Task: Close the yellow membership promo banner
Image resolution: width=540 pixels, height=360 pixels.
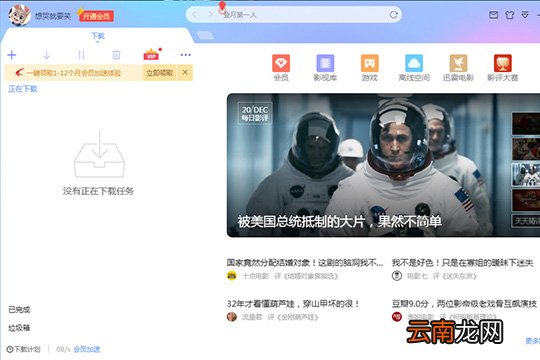Action: click(185, 72)
